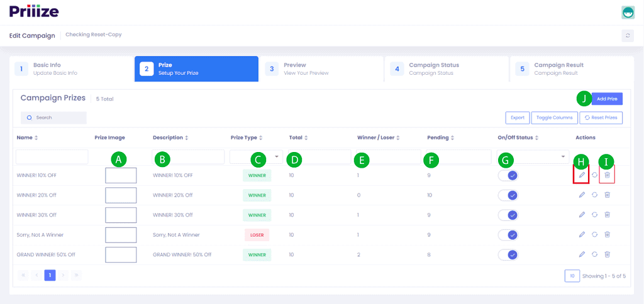
Task: Open the Campaign Result tab
Action: [572, 69]
